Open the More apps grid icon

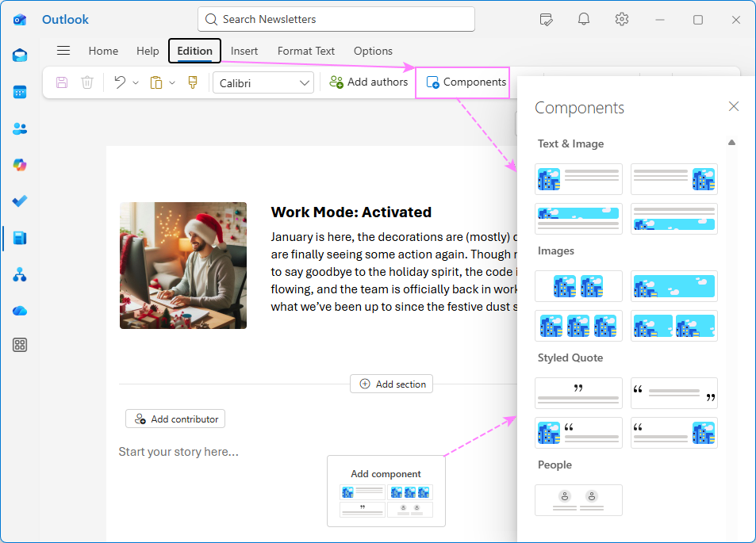20,345
